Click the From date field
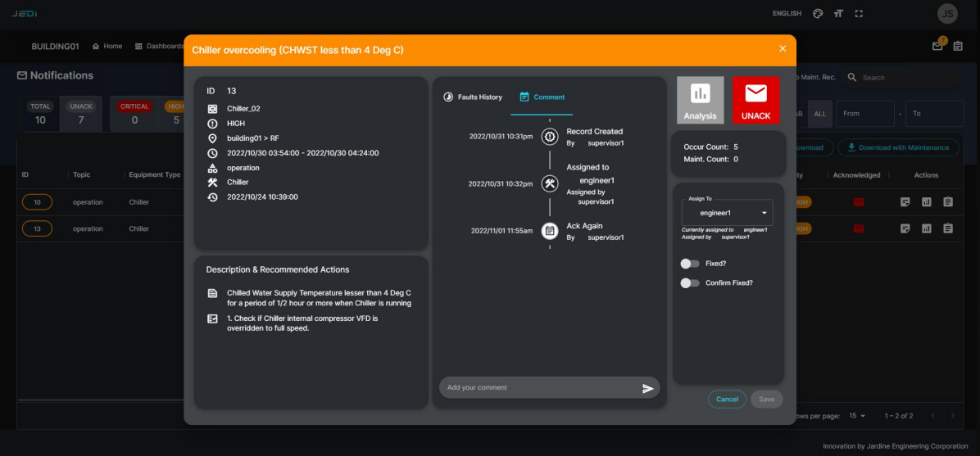This screenshot has height=456, width=980. tap(865, 114)
